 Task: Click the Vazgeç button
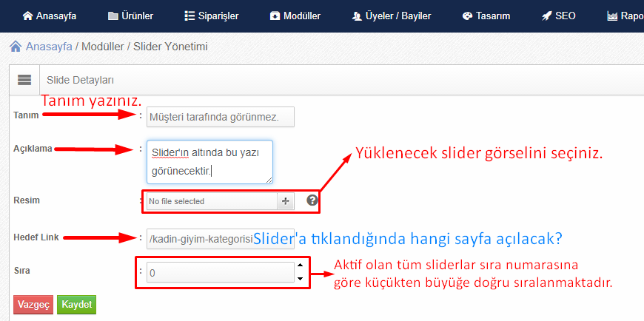[33, 305]
